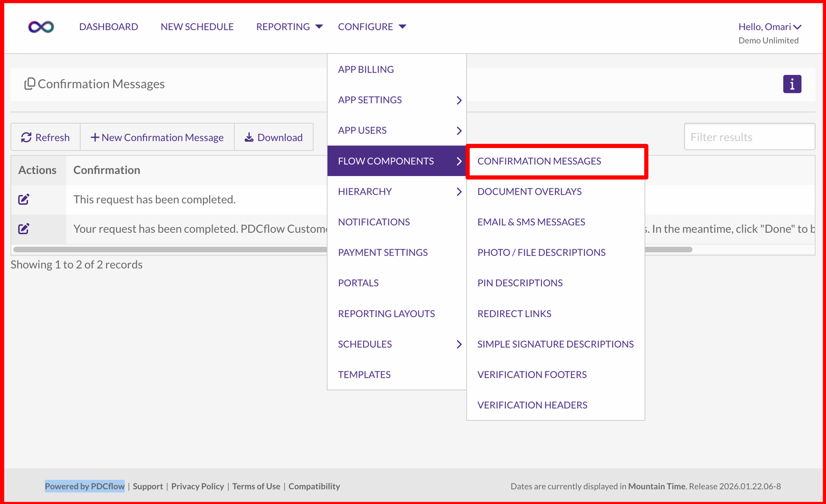Image resolution: width=826 pixels, height=504 pixels.
Task: Open the Support footer link
Action: click(x=148, y=486)
